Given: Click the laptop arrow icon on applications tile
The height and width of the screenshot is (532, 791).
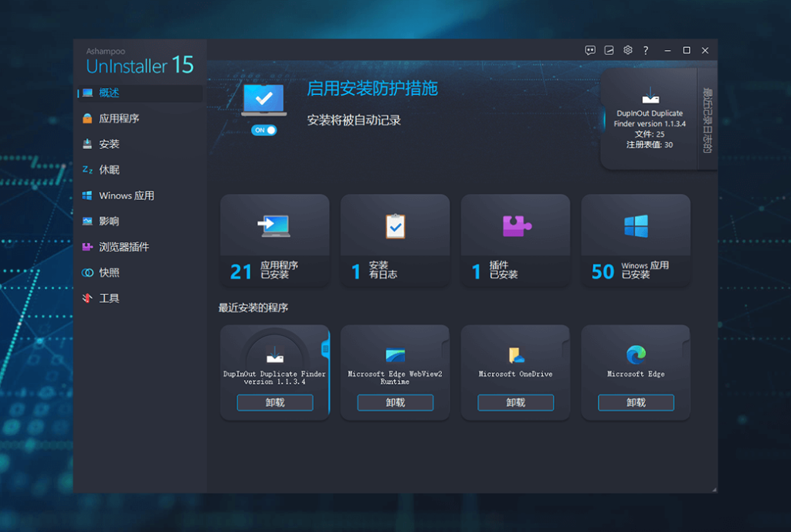Looking at the screenshot, I should [x=274, y=226].
